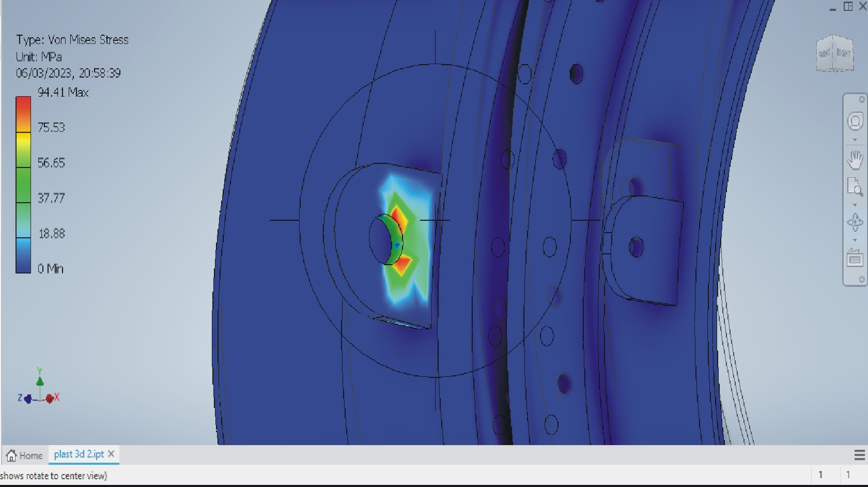Close the plast 3d 2.ipt tab
Viewport: 868px width, 487px height.
[111, 454]
